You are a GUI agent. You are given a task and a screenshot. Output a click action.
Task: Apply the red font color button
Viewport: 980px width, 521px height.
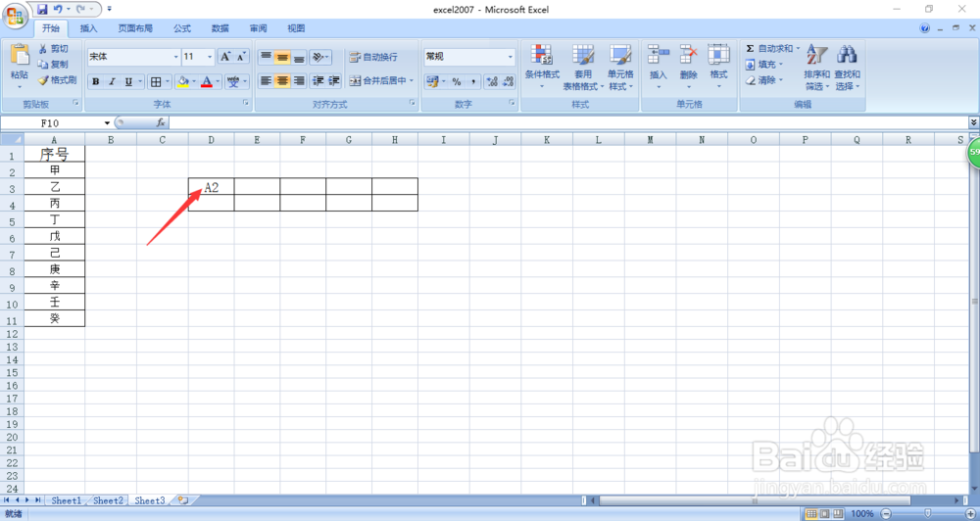pyautogui.click(x=207, y=81)
